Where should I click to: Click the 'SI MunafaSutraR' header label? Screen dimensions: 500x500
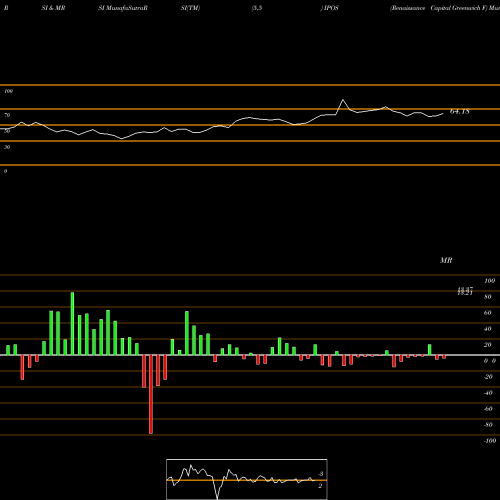tap(123, 8)
